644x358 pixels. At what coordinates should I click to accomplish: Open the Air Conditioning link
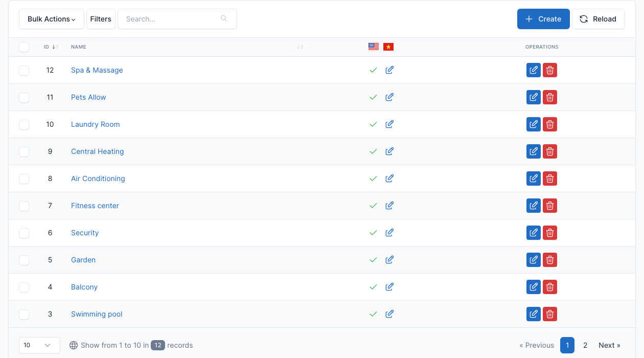(98, 178)
